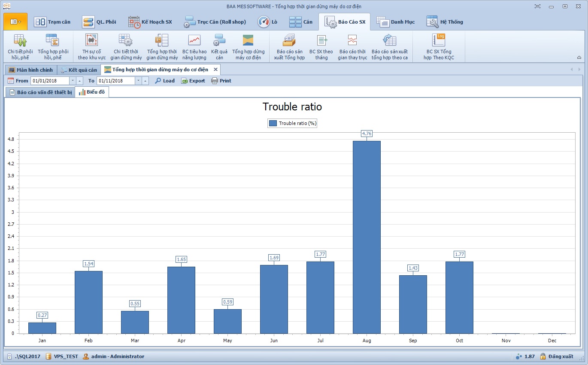Open Chi tiết phôi hồi, phế report
The image size is (588, 365).
coord(20,47)
